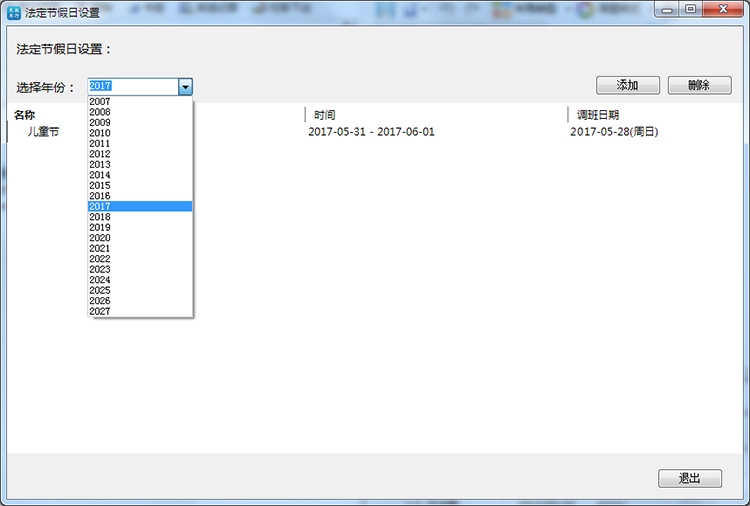Choose 2024 in the dropdown list
750x506 pixels.
point(100,280)
